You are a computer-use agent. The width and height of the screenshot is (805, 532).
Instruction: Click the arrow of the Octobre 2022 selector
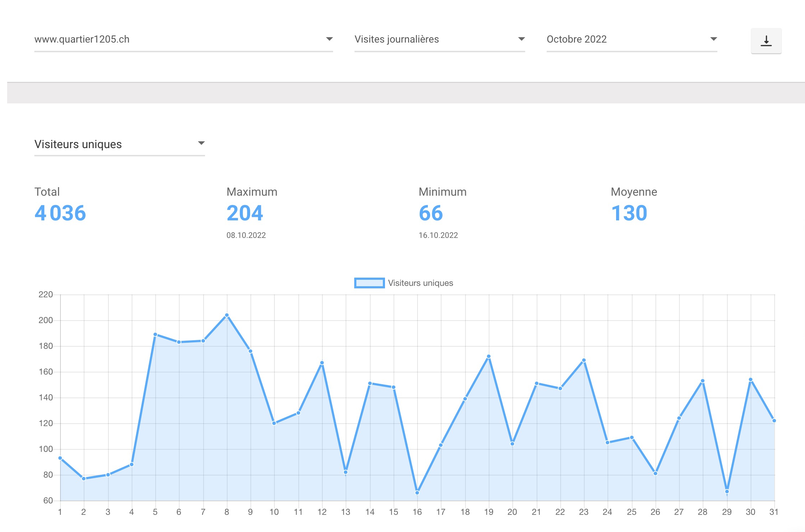pyautogui.click(x=714, y=39)
